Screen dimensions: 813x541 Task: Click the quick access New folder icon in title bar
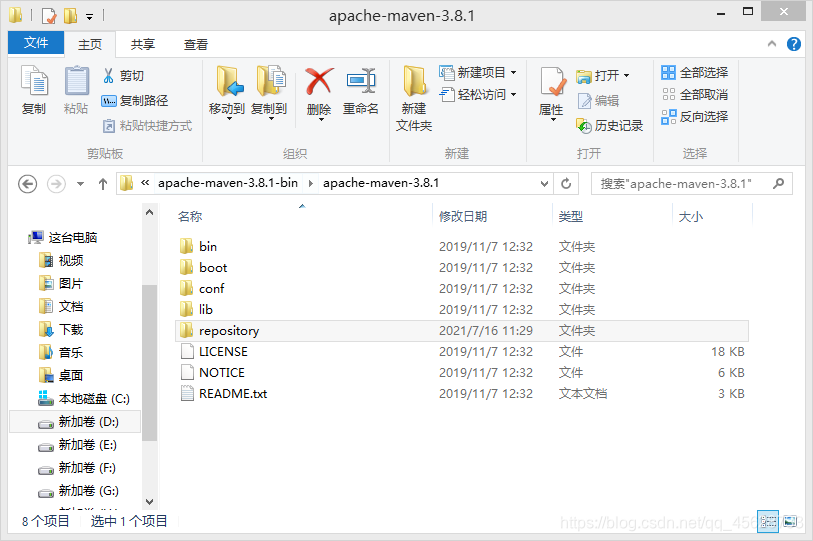pyautogui.click(x=70, y=16)
